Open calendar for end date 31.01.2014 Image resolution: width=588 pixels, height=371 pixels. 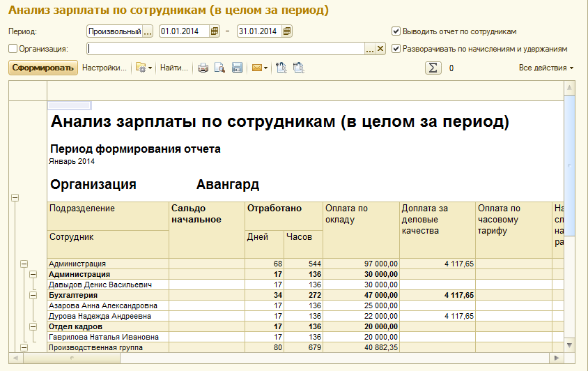[287, 31]
